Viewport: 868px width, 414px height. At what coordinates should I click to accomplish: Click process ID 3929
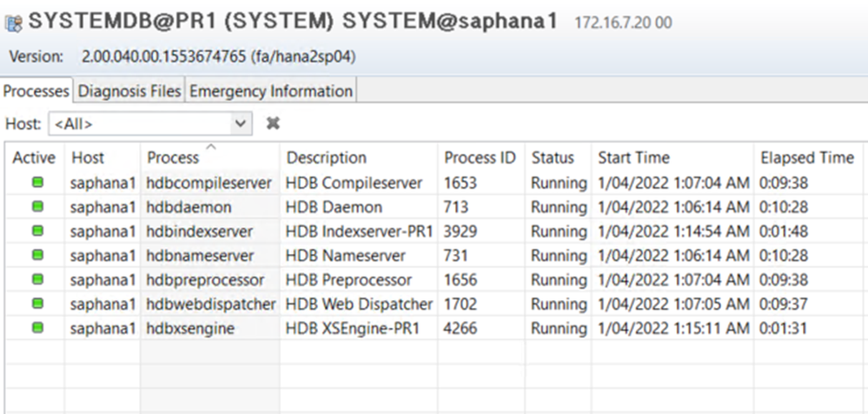(x=460, y=231)
